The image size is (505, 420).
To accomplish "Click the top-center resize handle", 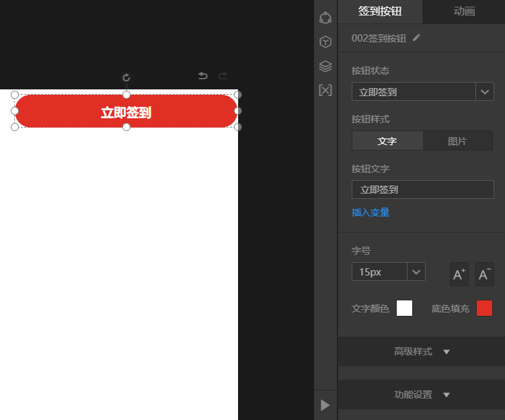I will coord(126,95).
